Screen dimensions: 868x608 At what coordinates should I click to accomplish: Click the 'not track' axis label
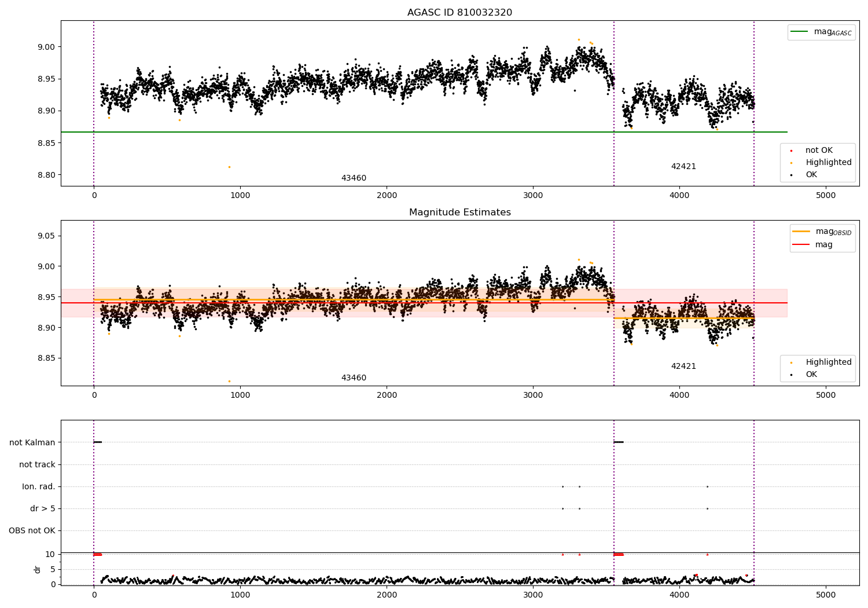click(37, 464)
